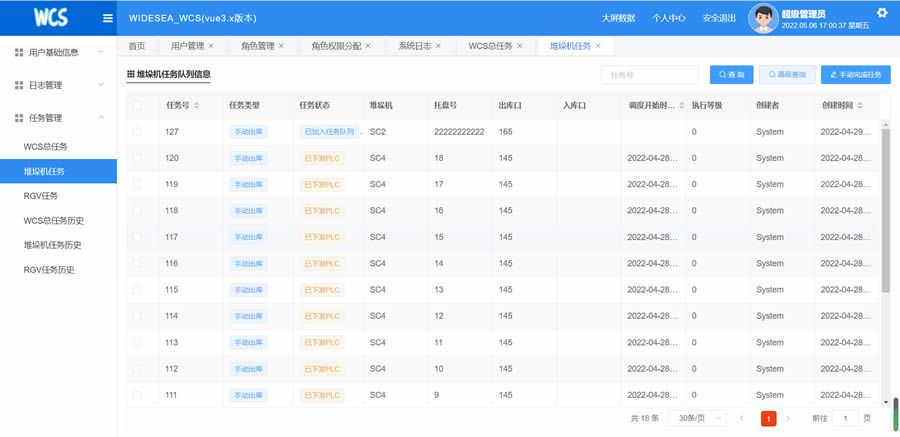Go to previous page arrow
Image resolution: width=900 pixels, height=437 pixels.
point(742,419)
